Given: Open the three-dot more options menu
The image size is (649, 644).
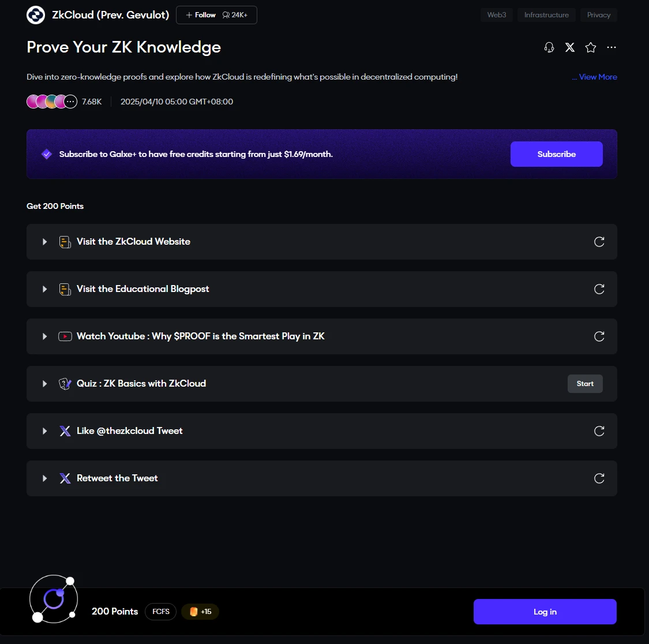Looking at the screenshot, I should coord(612,47).
